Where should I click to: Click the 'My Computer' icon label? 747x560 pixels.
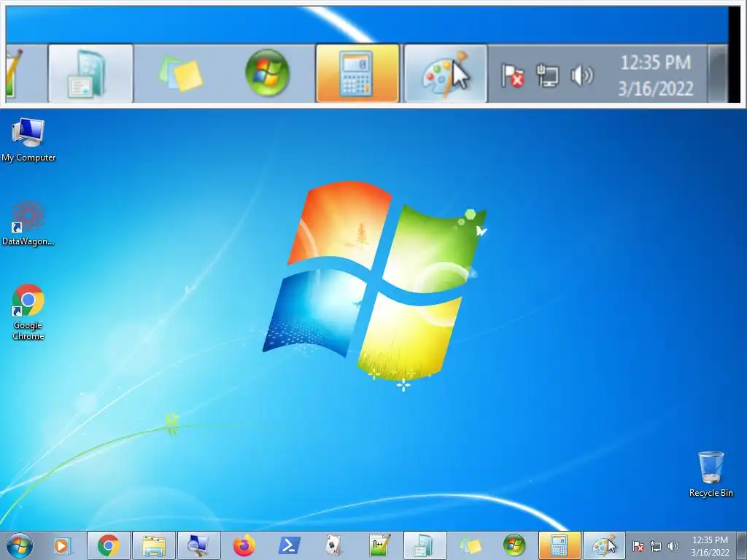(x=28, y=157)
